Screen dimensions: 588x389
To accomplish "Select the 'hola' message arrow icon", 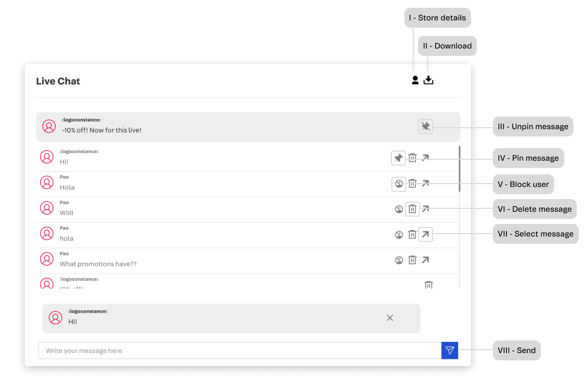I will click(x=425, y=235).
